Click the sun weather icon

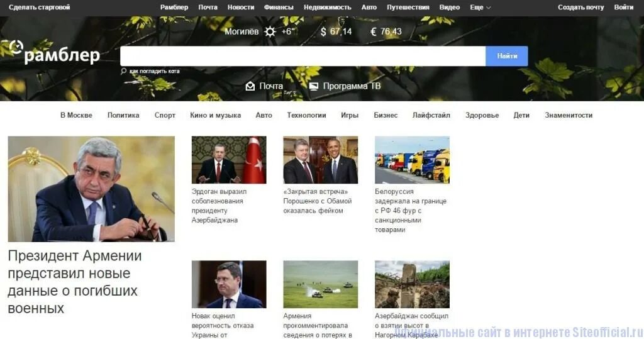click(x=270, y=31)
